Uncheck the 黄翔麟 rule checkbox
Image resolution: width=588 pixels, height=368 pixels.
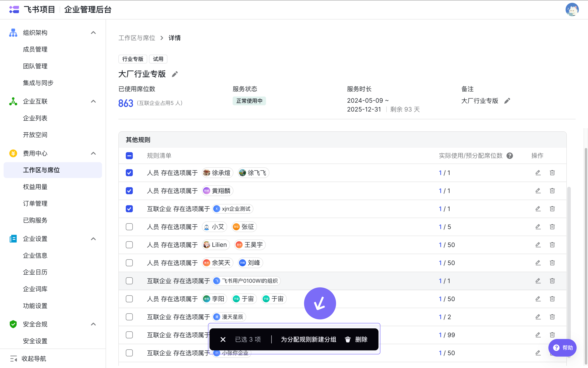[129, 191]
